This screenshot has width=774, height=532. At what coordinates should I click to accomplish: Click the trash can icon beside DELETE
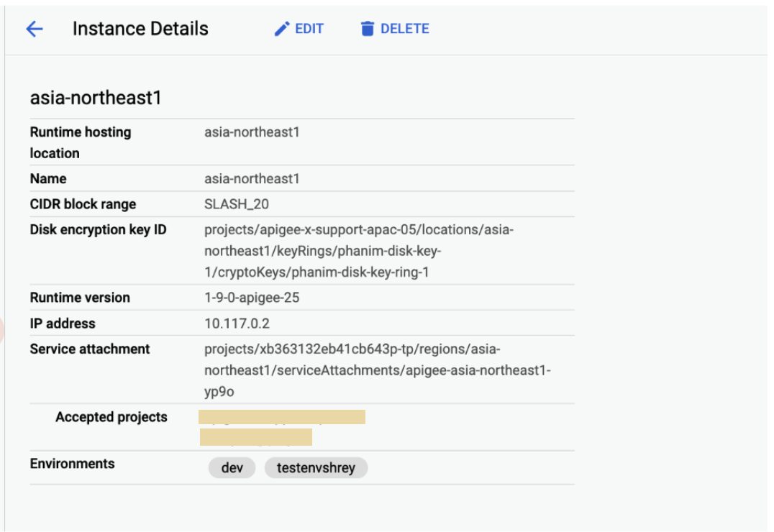click(368, 29)
